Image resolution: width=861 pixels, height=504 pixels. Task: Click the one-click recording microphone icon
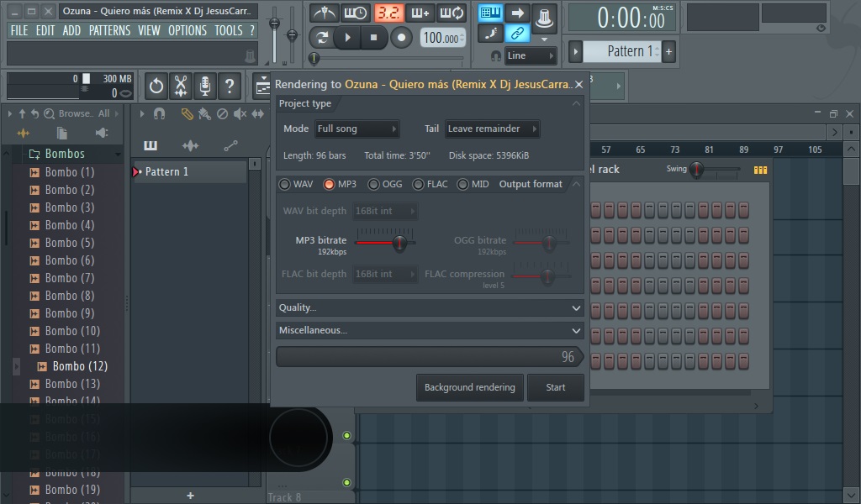point(205,87)
